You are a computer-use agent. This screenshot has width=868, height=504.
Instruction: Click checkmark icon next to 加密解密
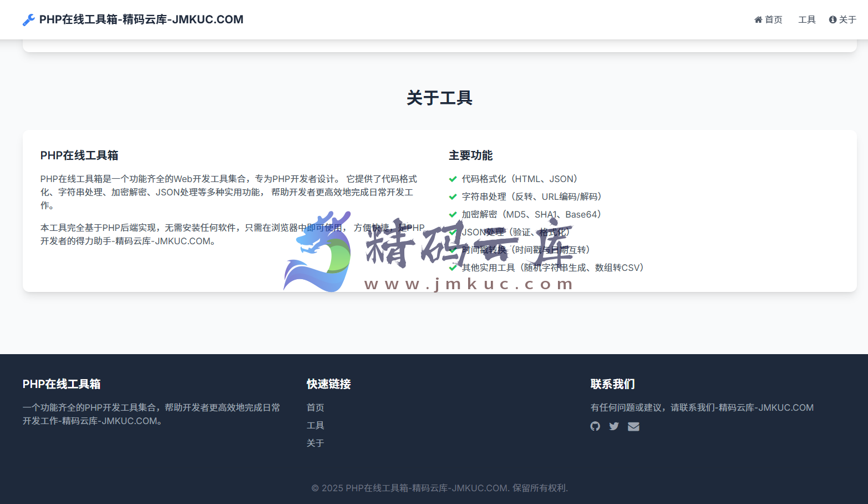pos(453,215)
